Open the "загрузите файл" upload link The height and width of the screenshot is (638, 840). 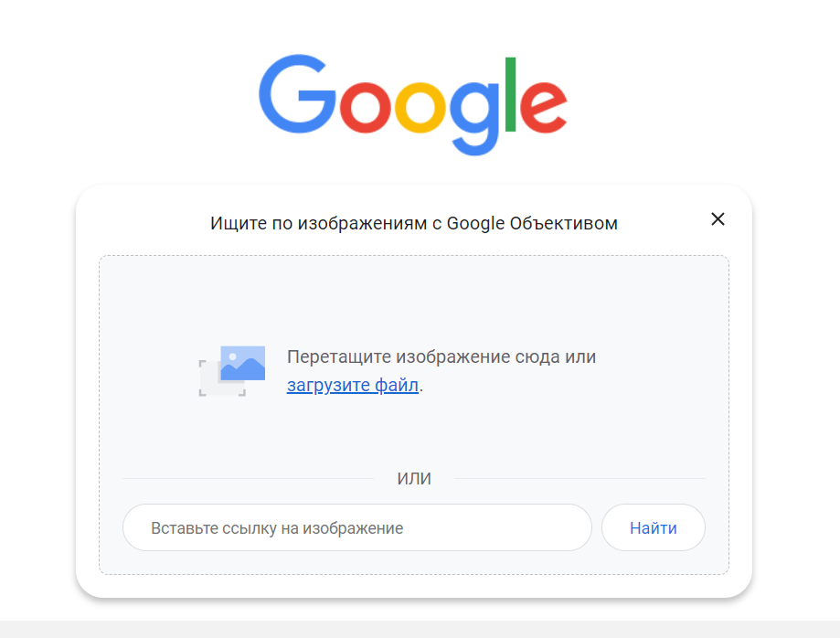click(x=353, y=386)
